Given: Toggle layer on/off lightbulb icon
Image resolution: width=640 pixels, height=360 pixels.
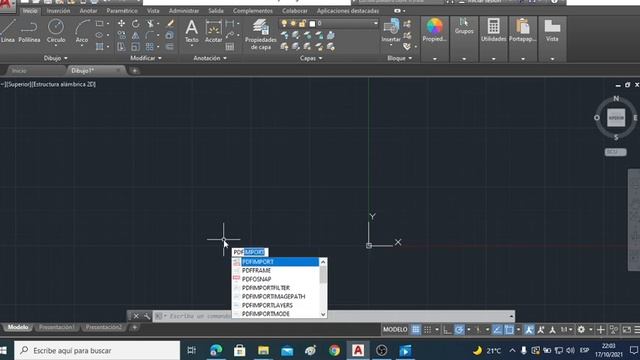Looking at the screenshot, I should pos(284,24).
